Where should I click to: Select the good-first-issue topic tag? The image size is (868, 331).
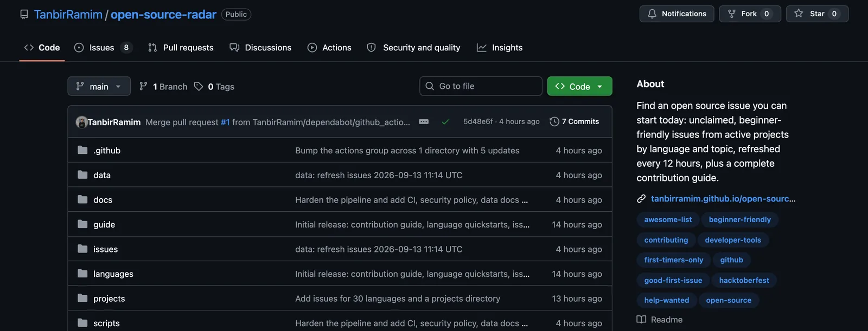673,280
